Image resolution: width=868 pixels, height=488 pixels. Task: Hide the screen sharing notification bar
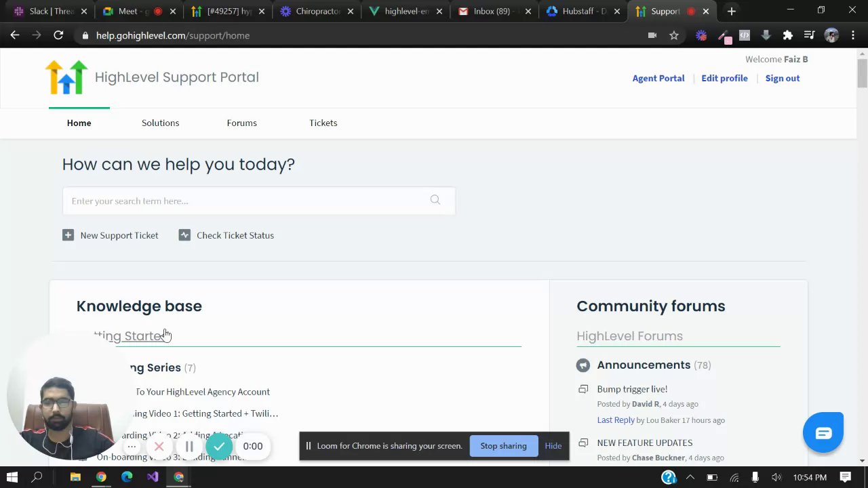click(553, 446)
